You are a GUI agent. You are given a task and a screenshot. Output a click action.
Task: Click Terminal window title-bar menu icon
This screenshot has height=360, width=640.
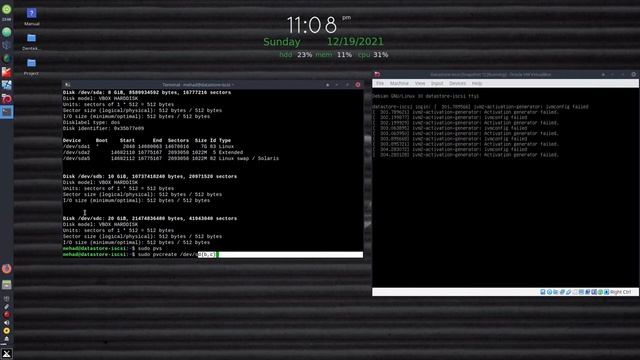pos(67,84)
